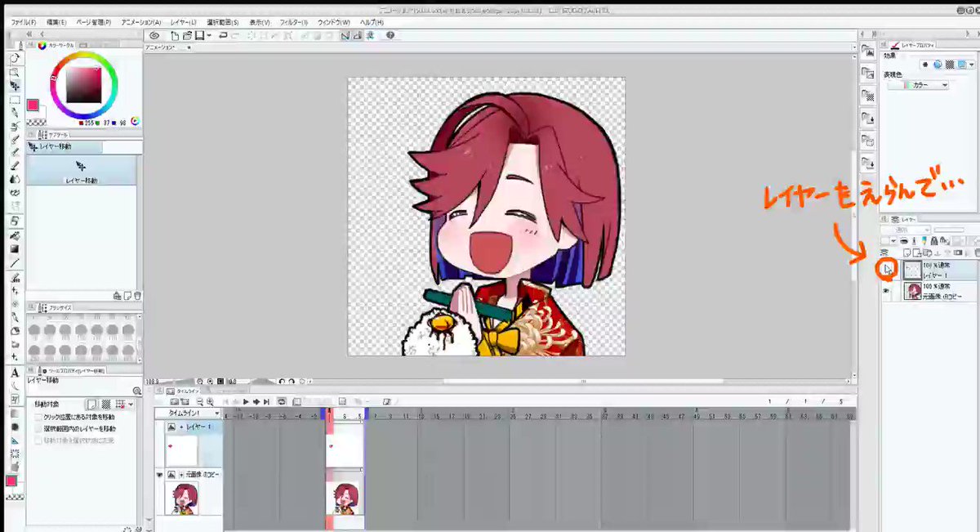Select the Text tool marked A
Viewport: 980px width, 532px height.
pyautogui.click(x=16, y=373)
